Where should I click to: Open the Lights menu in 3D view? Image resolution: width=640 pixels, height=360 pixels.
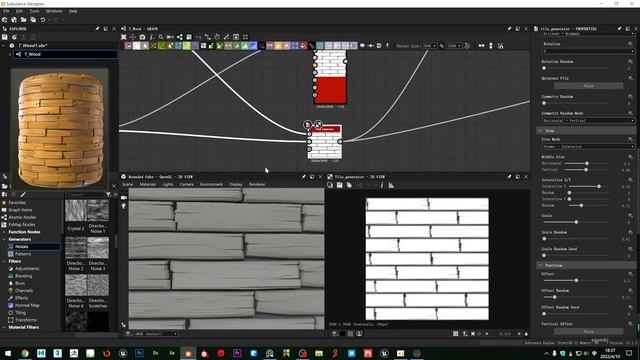pos(168,184)
